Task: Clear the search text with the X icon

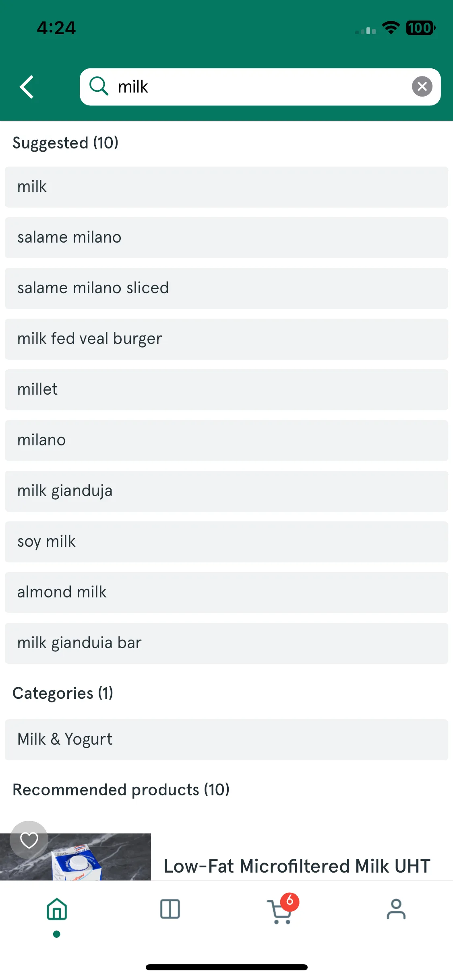Action: [422, 86]
